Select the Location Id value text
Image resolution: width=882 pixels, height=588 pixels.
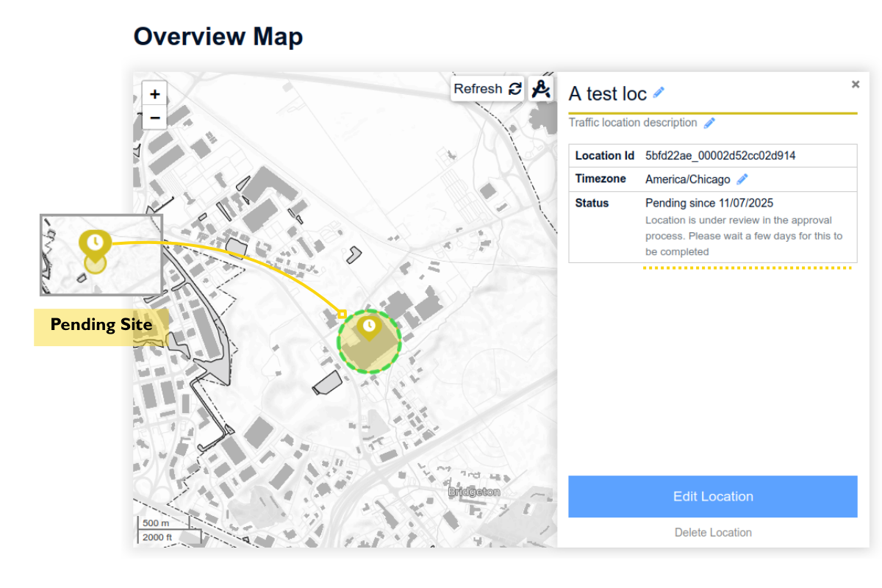click(x=720, y=156)
